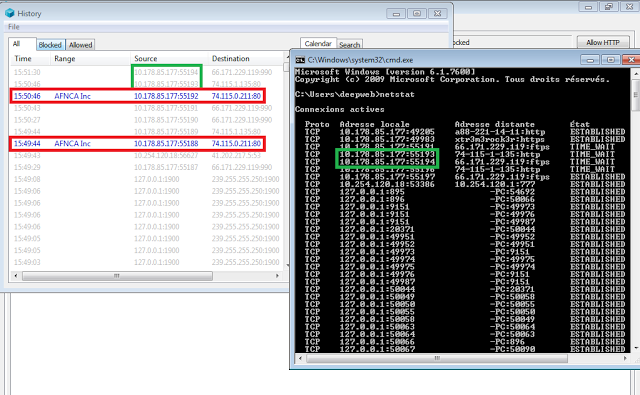Minimize the cmd.exe window
640x395 pixels.
tap(590, 60)
